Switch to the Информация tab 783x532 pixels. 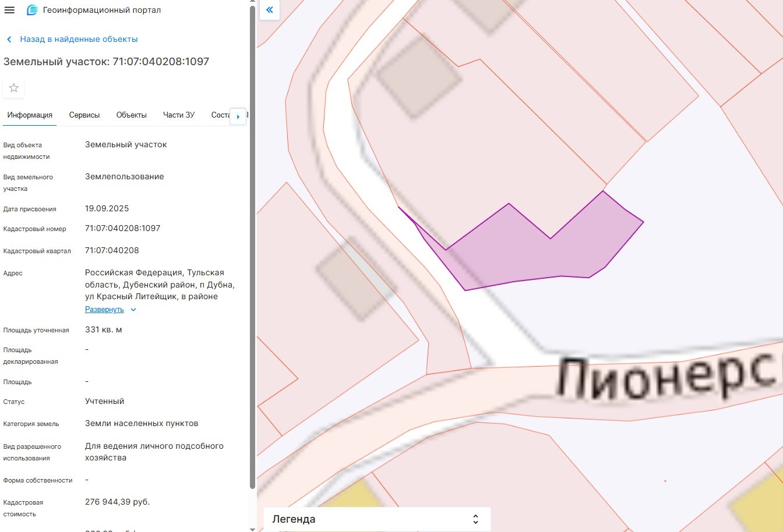pyautogui.click(x=30, y=115)
